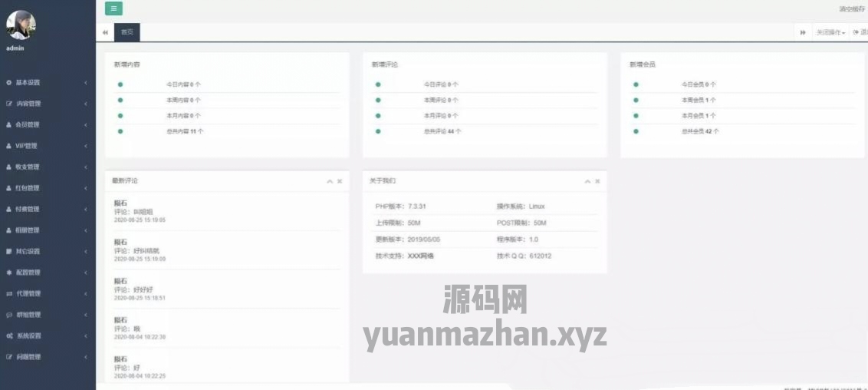Expand the 基本设置 chevron arrow
Image resolution: width=868 pixels, height=390 pixels.
(86, 83)
